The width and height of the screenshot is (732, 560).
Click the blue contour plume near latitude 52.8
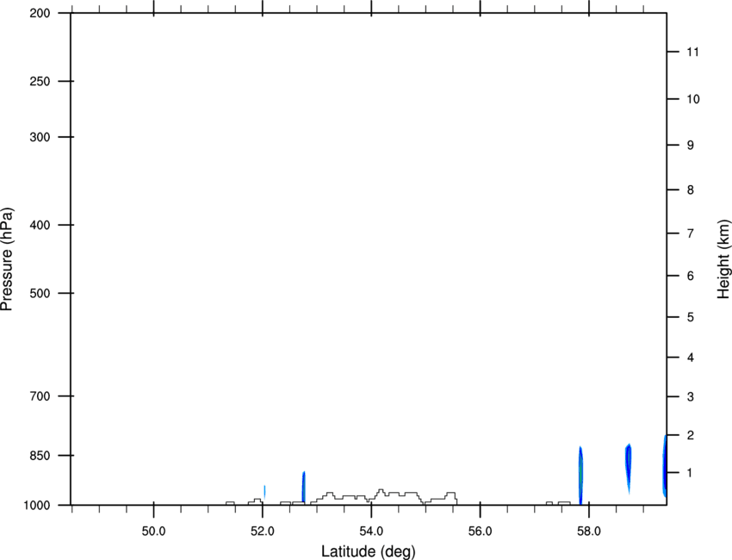303,487
